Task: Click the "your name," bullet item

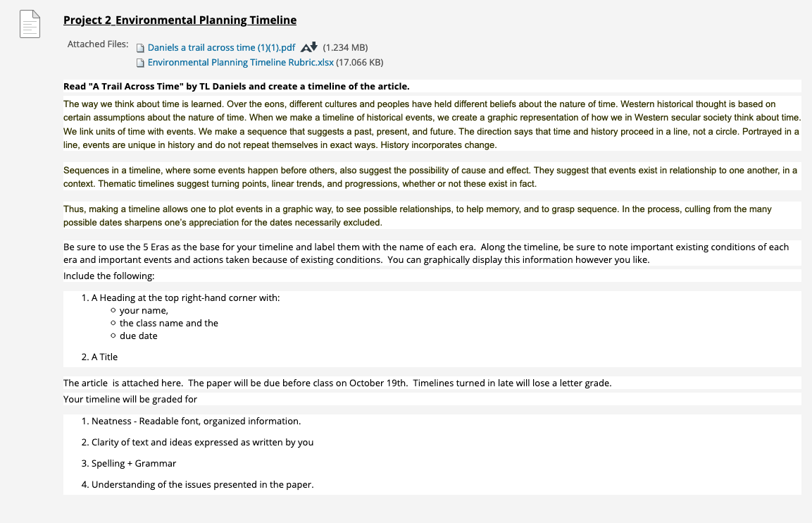Action: [144, 310]
